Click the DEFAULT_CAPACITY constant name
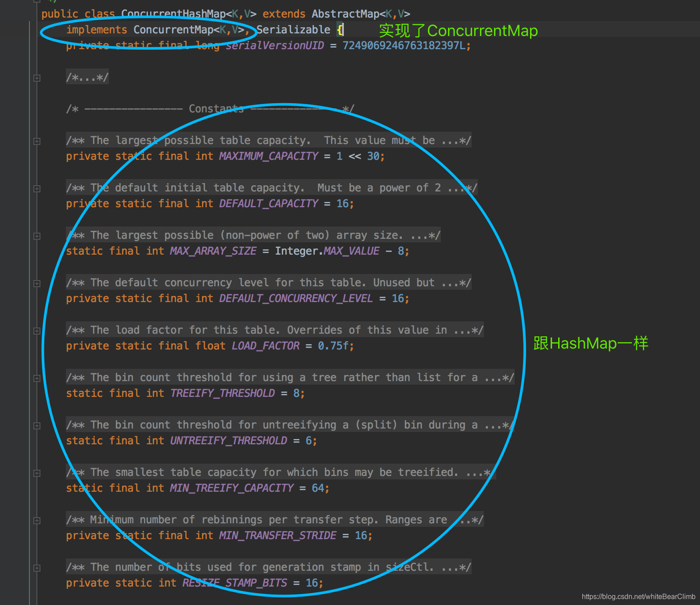Viewport: 700px width, 605px height. click(269, 204)
